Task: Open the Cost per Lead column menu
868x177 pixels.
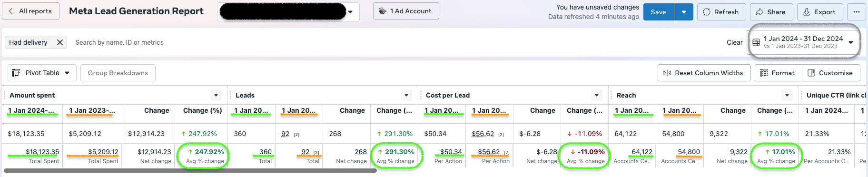Action: [597, 95]
